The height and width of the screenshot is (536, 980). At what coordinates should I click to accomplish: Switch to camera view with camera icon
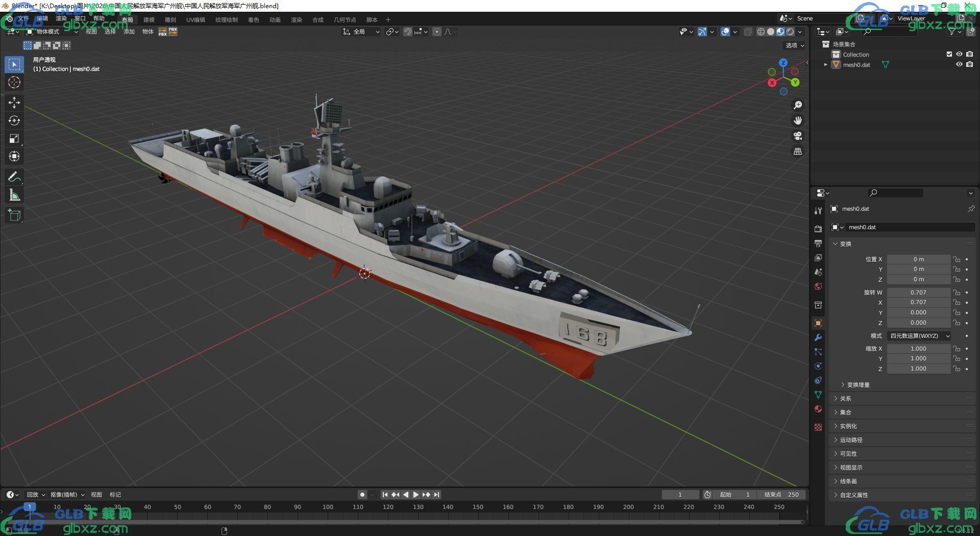click(797, 136)
